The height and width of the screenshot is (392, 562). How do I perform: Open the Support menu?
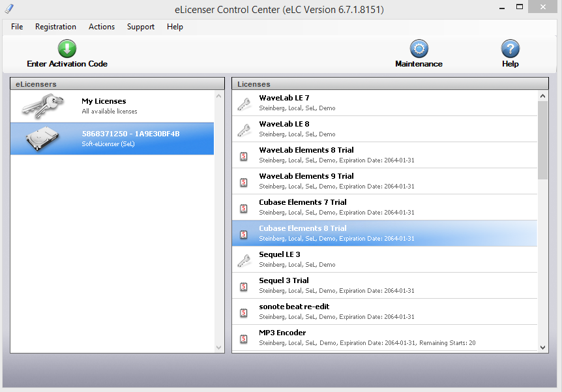pos(141,27)
